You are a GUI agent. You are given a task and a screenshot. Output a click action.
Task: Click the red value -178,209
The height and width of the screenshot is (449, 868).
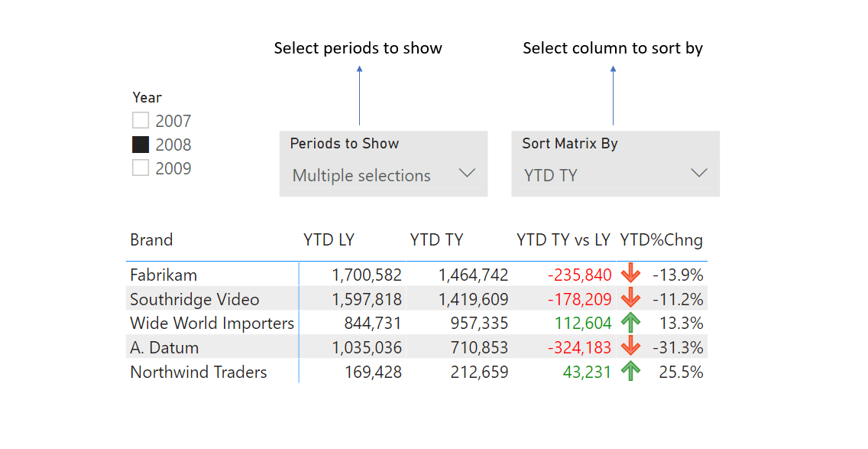coord(580,299)
